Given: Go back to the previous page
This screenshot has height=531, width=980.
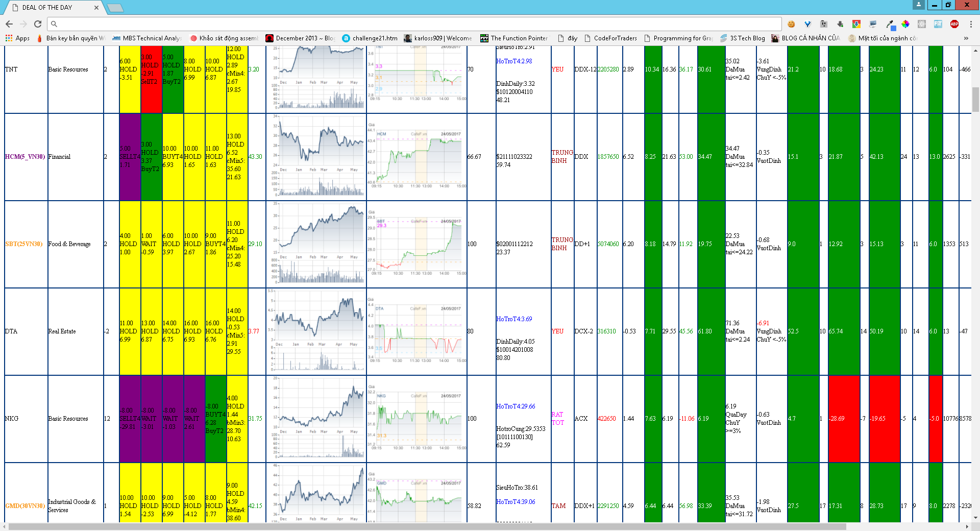Looking at the screenshot, I should [x=9, y=24].
